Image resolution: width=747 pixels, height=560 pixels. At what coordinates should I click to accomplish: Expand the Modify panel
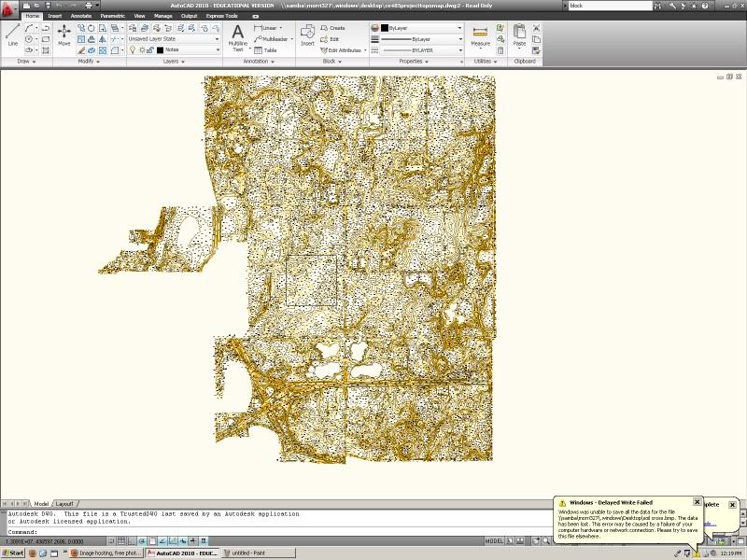click(x=90, y=62)
